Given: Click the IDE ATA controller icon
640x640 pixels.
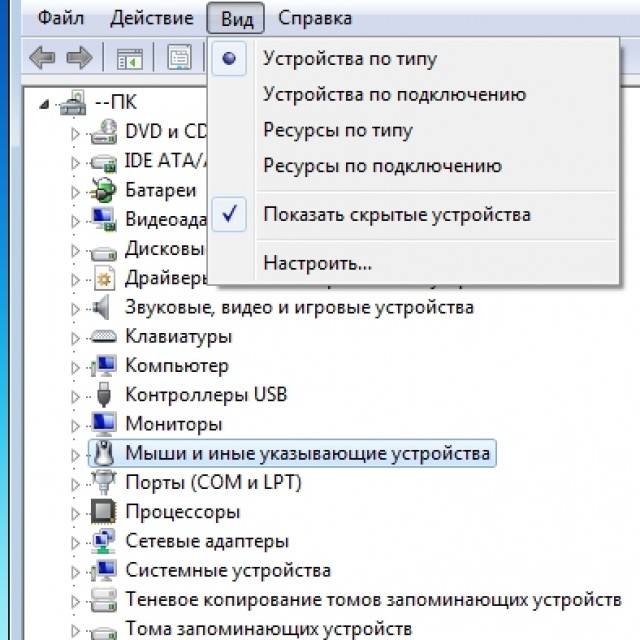Looking at the screenshot, I should 104,162.
